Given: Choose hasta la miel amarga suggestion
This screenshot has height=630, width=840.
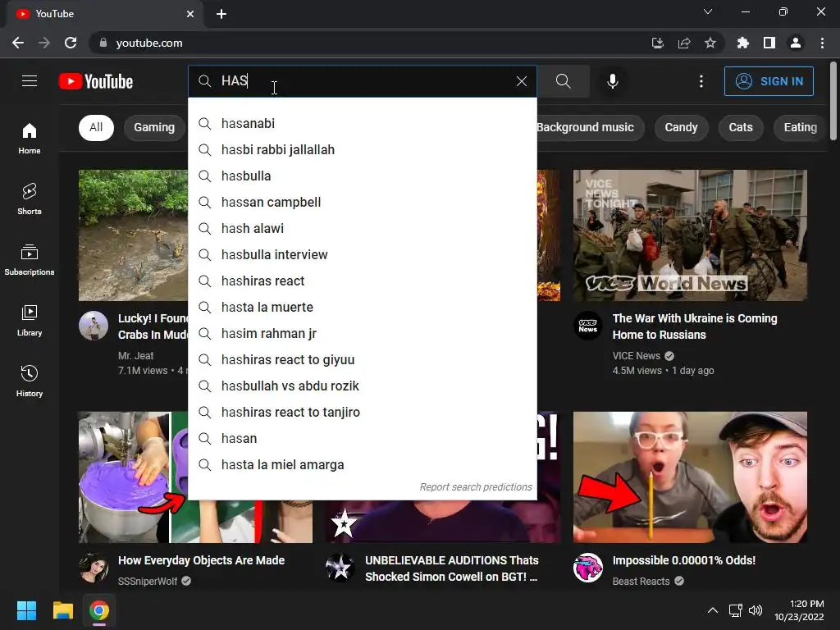Looking at the screenshot, I should pyautogui.click(x=362, y=464).
